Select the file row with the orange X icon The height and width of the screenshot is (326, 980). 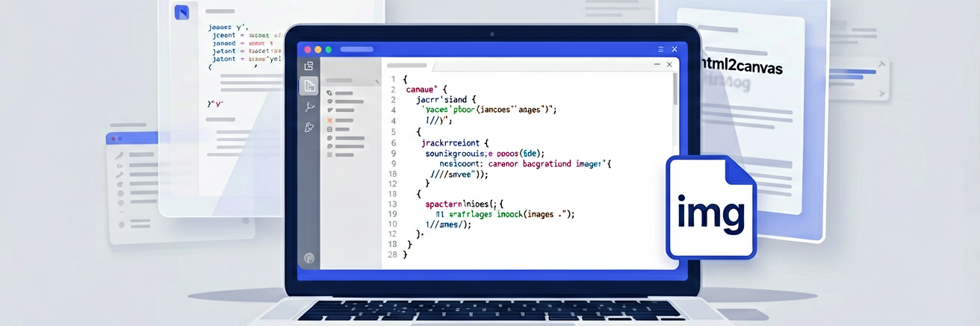(x=341, y=120)
